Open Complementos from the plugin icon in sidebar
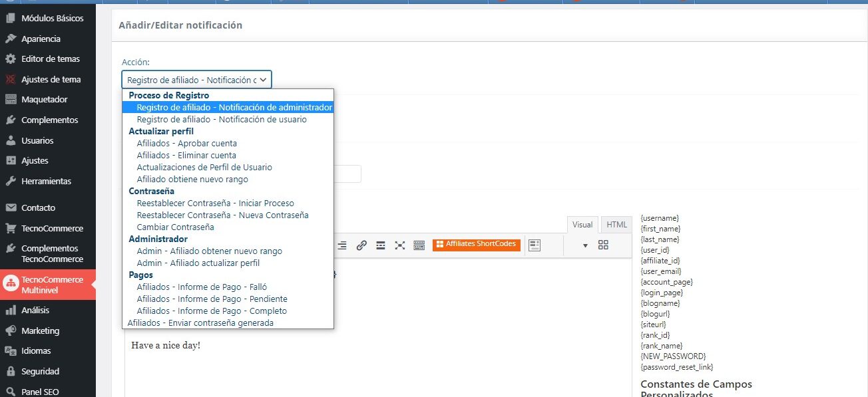868x397 pixels. 11,120
